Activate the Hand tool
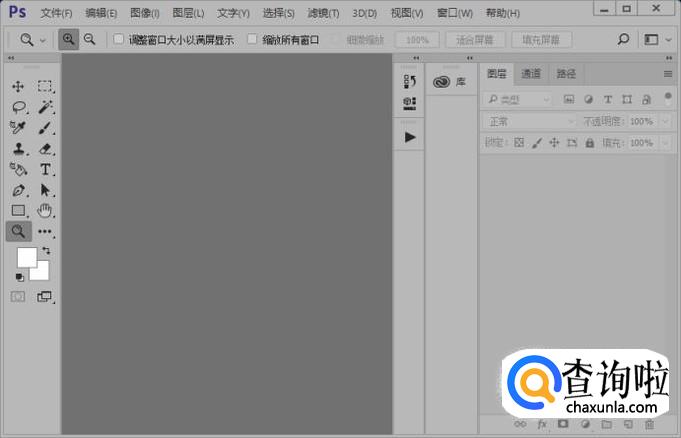 (45, 211)
